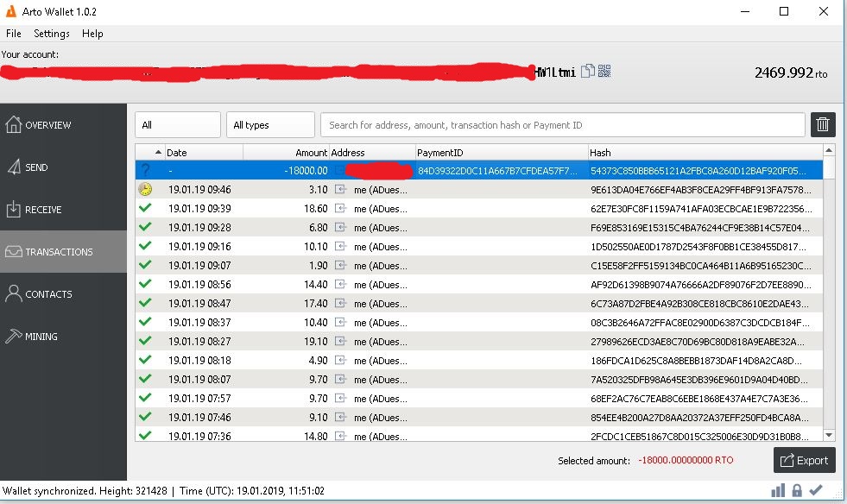Click the incoming icon on the 10.10 row
This screenshot has width=847, height=504.
[340, 246]
